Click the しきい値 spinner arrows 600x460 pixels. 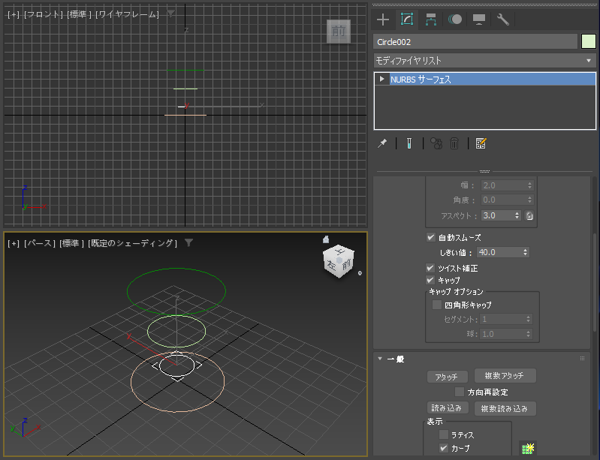point(525,252)
